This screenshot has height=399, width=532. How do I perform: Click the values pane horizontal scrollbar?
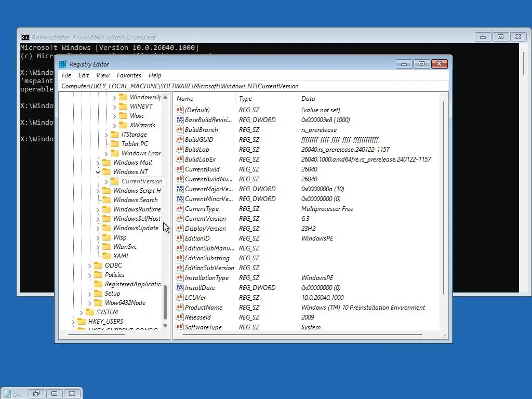click(302, 335)
